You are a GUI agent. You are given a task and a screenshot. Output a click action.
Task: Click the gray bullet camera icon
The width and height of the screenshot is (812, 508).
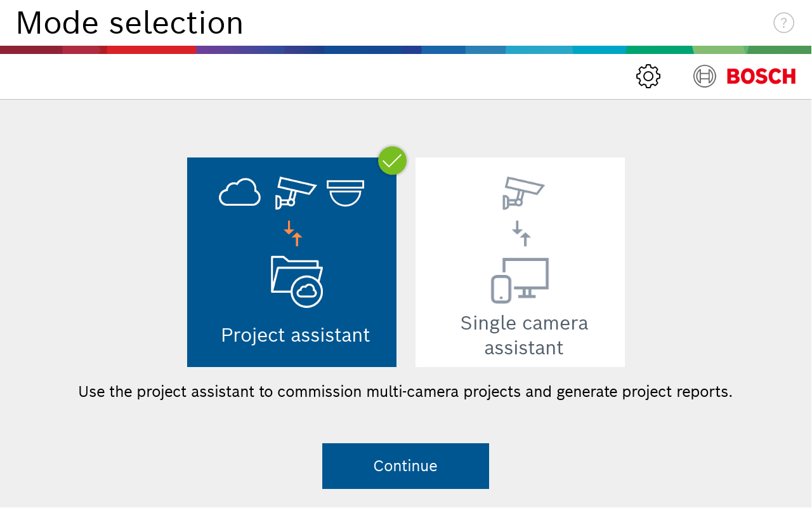click(x=523, y=193)
